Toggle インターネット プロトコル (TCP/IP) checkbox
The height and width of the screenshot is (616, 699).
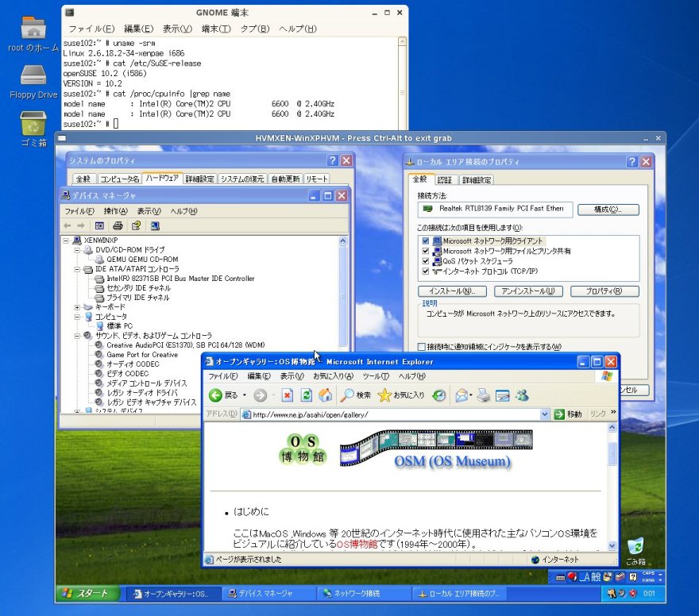click(x=425, y=271)
